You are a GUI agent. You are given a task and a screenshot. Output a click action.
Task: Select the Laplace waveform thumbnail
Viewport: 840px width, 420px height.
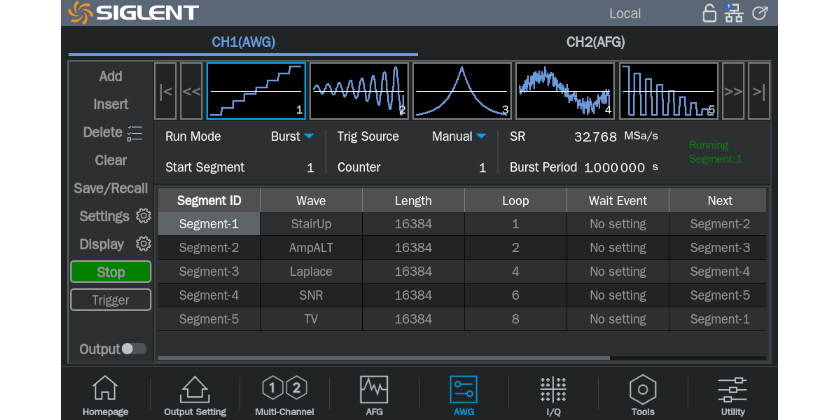pyautogui.click(x=462, y=91)
